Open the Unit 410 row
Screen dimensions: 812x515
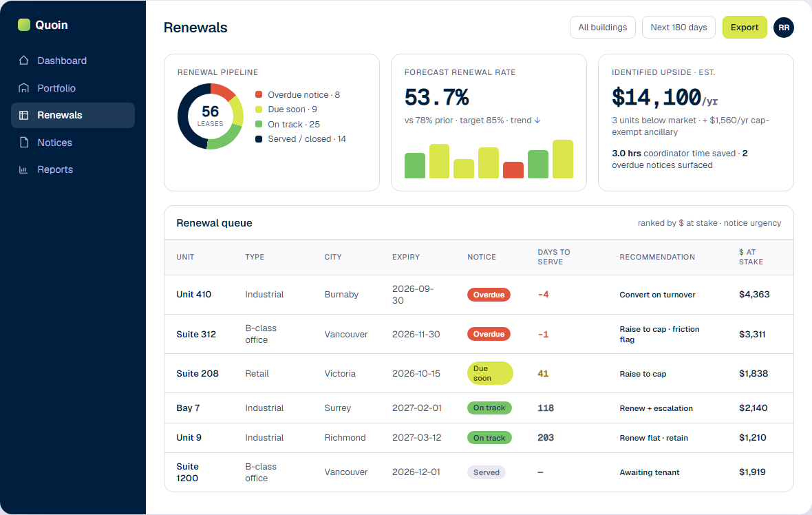click(x=478, y=295)
